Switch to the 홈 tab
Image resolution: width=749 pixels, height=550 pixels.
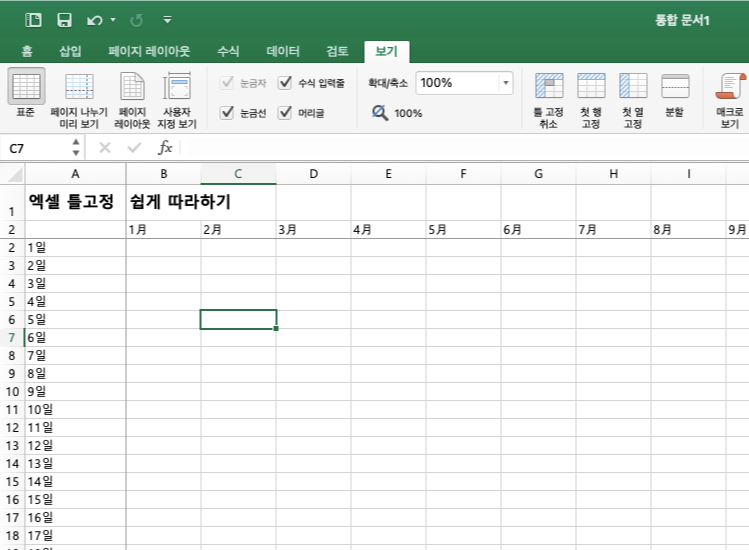click(x=27, y=51)
